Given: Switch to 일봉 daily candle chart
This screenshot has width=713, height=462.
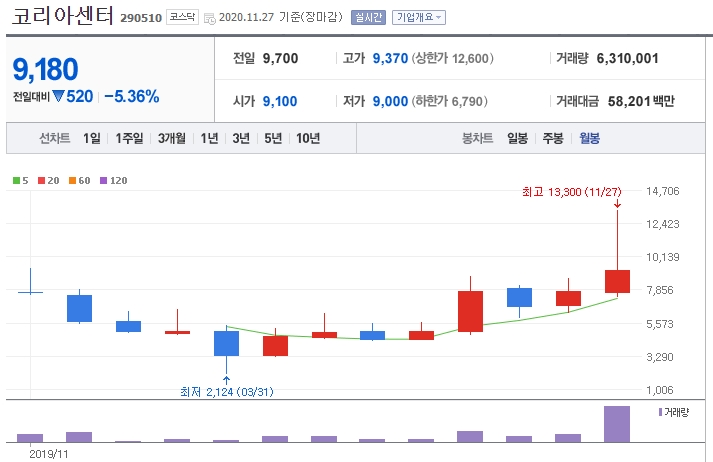Looking at the screenshot, I should pos(517,138).
